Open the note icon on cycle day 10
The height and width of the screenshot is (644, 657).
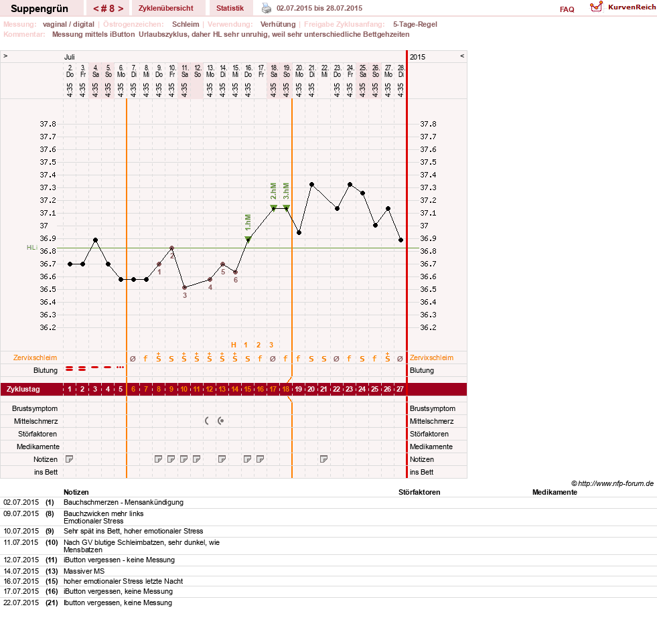coord(184,459)
